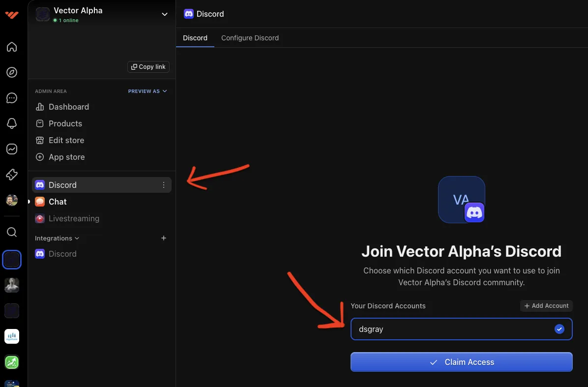Switch to the Discord tab
This screenshot has width=588, height=387.
click(x=195, y=38)
